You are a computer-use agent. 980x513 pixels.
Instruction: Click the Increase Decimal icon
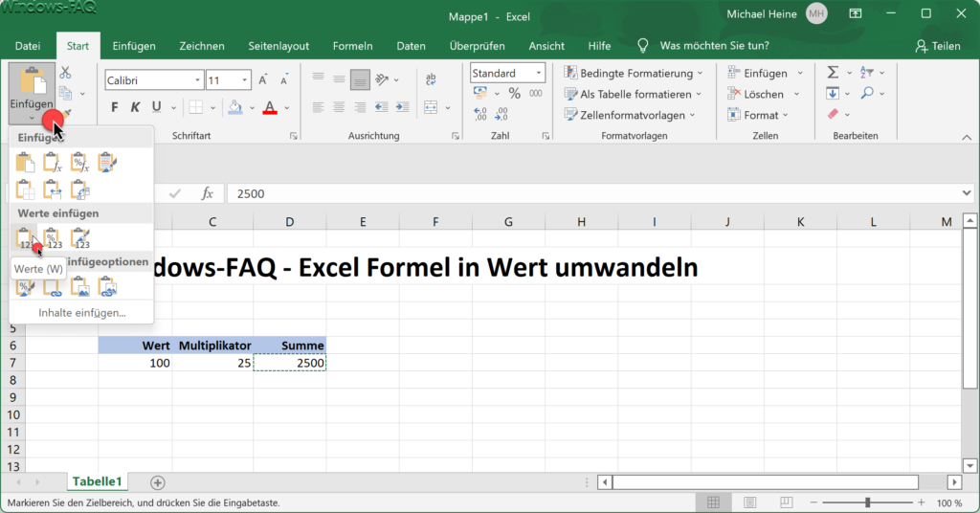(480, 114)
